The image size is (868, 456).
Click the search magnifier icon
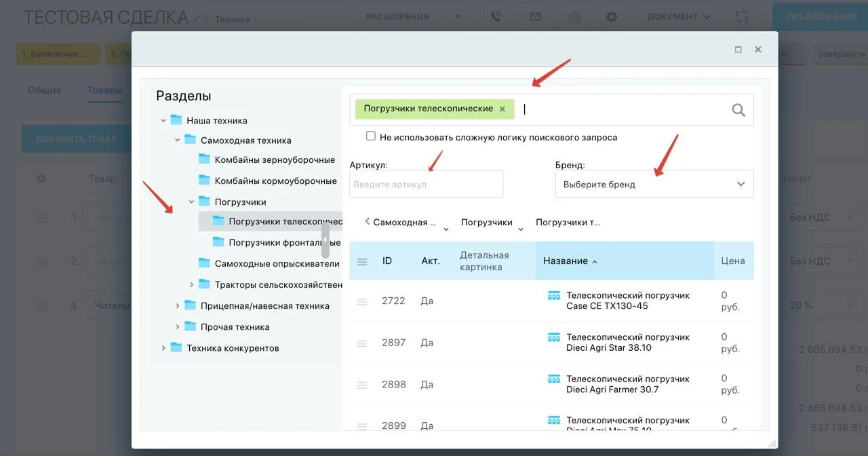point(738,110)
